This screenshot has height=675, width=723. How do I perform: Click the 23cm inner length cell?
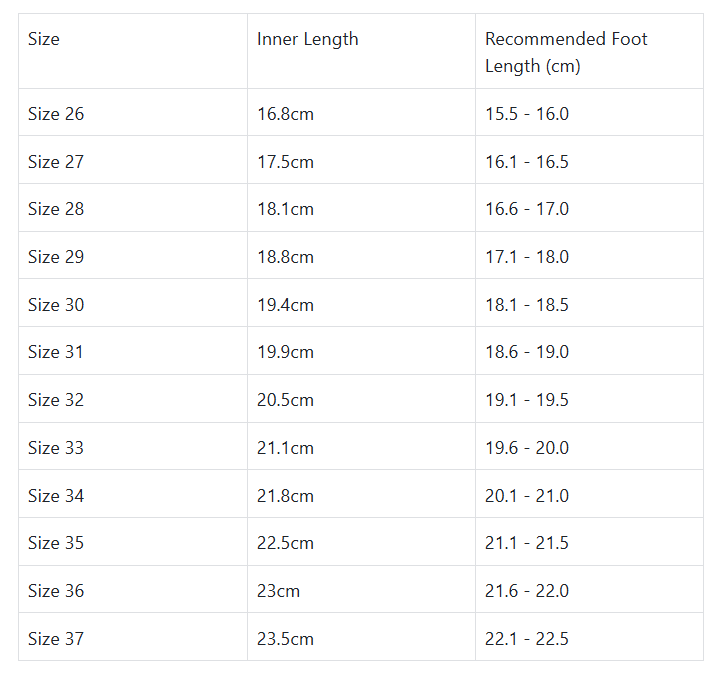point(278,591)
